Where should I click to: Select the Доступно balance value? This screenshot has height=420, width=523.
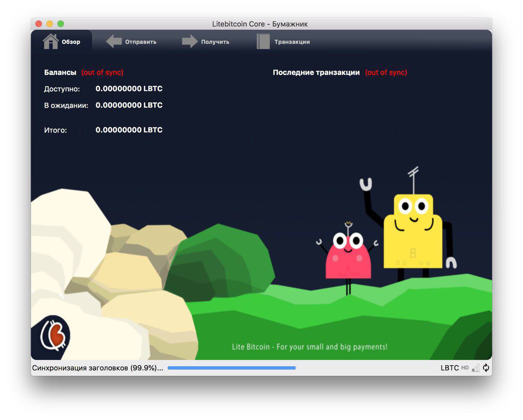(x=129, y=89)
